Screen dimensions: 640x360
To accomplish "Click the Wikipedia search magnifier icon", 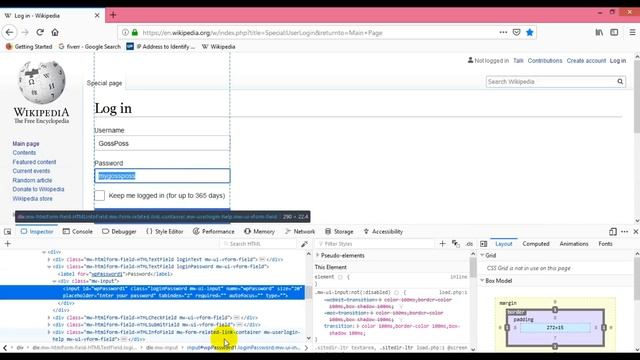I will 620,82.
